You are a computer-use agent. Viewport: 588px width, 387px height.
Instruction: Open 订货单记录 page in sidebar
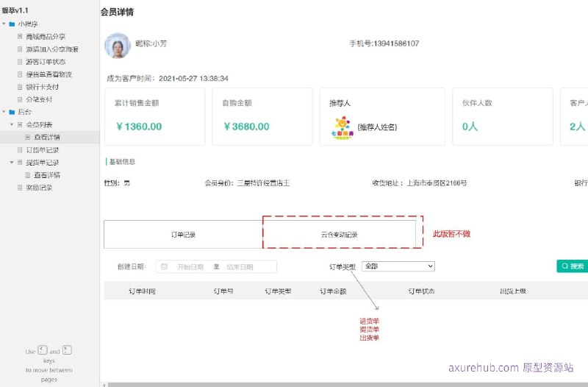(x=43, y=150)
